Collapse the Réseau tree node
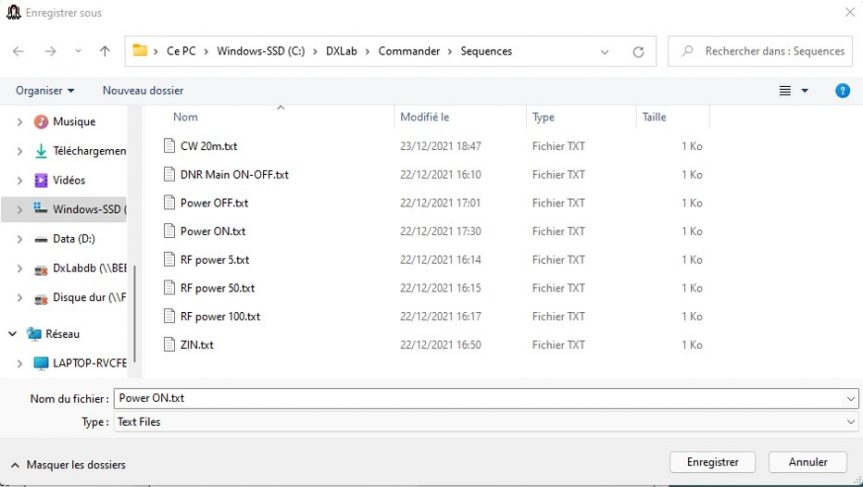Viewport: 863px width, 487px height. pyautogui.click(x=12, y=334)
